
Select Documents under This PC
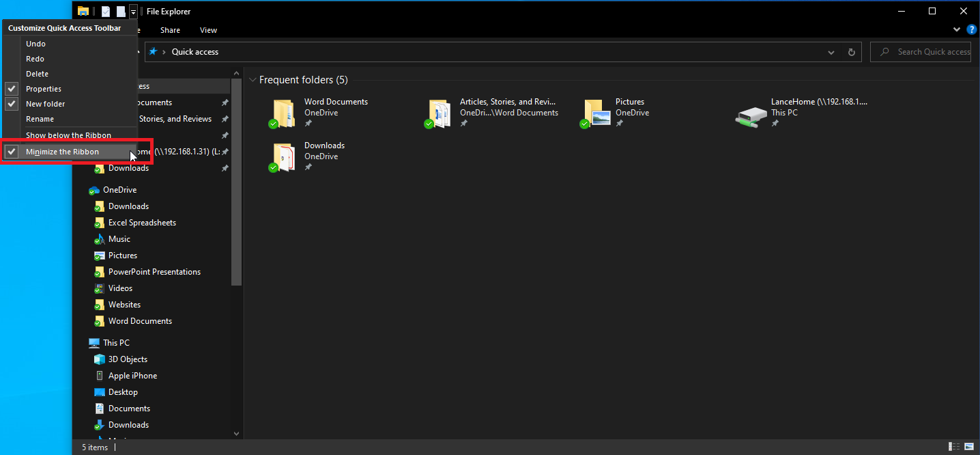[129, 409]
